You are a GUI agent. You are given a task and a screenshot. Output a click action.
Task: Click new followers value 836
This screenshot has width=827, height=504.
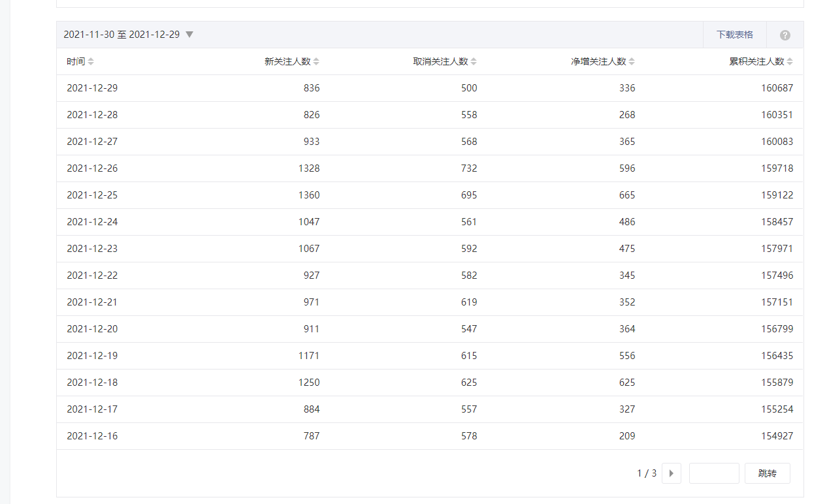point(312,88)
